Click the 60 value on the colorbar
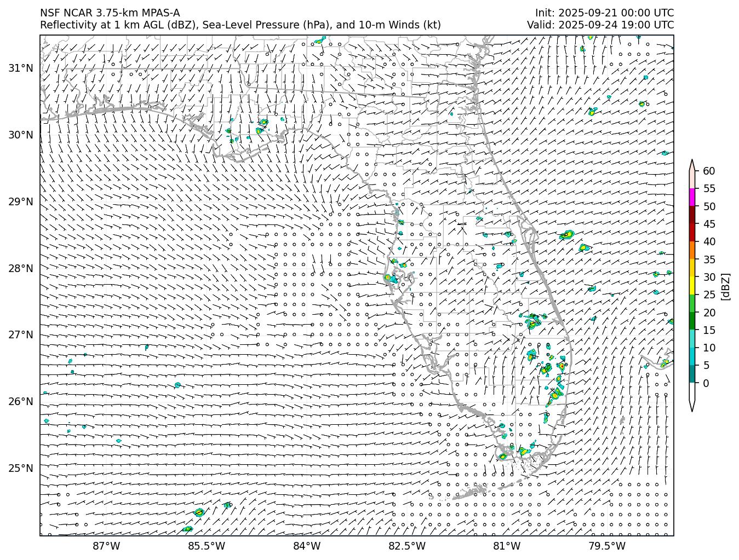The width and height of the screenshot is (739, 560). [709, 171]
